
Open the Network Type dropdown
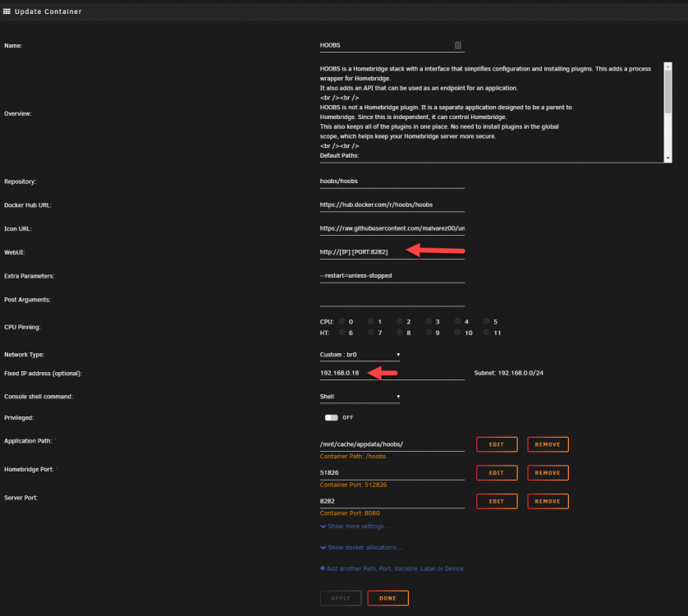360,355
